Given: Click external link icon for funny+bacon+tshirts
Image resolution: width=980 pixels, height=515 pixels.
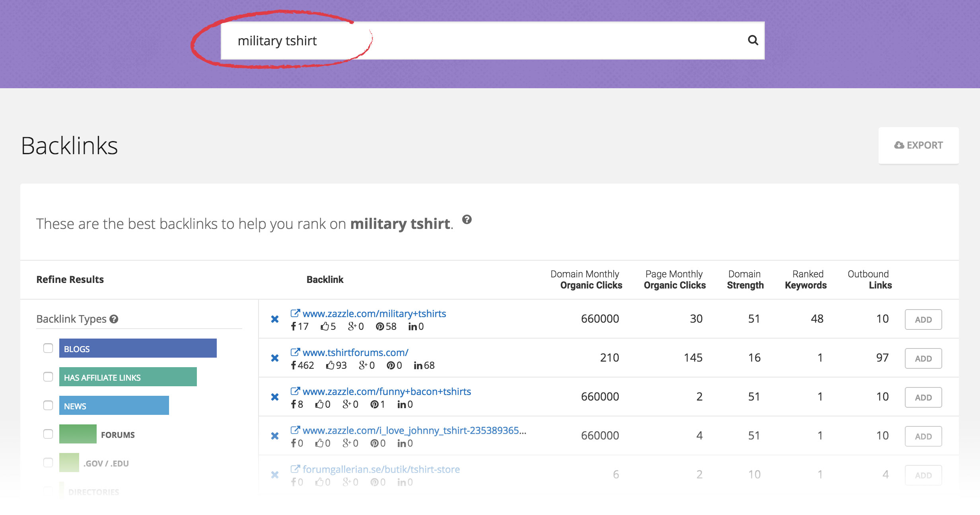Looking at the screenshot, I should tap(295, 391).
